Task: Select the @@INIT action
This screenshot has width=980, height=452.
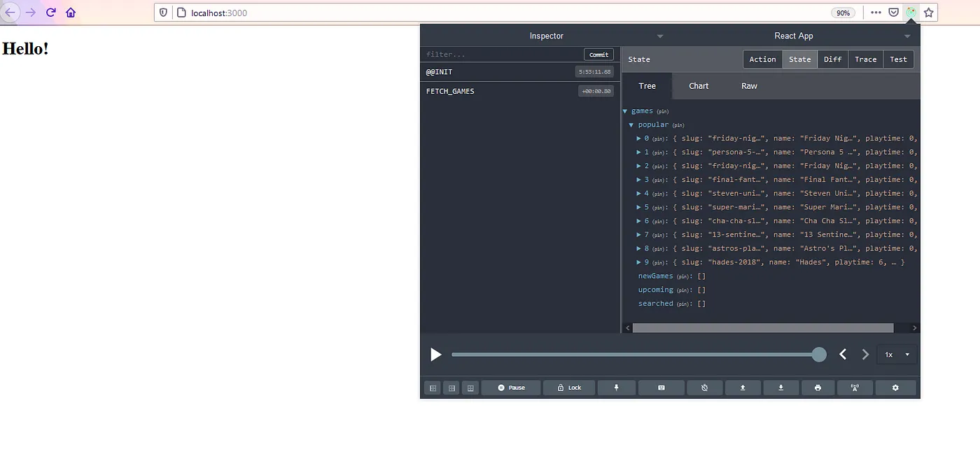Action: tap(520, 72)
